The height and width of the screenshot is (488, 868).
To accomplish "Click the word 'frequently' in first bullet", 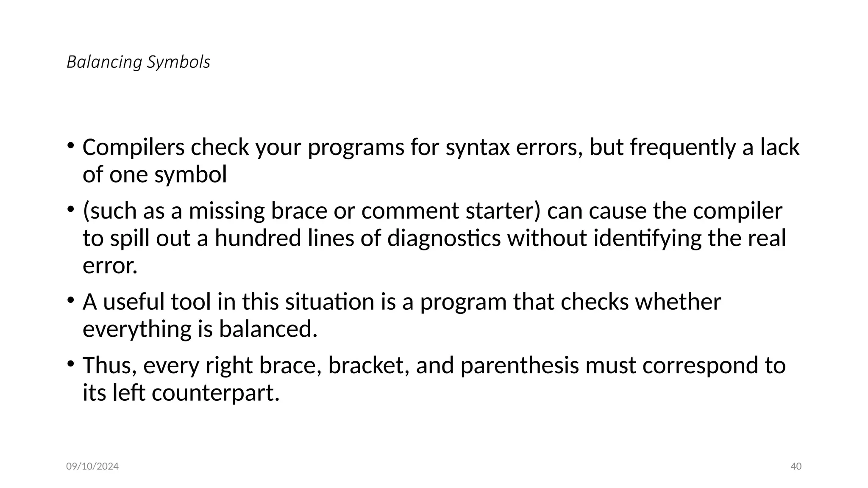I will coord(683,148).
